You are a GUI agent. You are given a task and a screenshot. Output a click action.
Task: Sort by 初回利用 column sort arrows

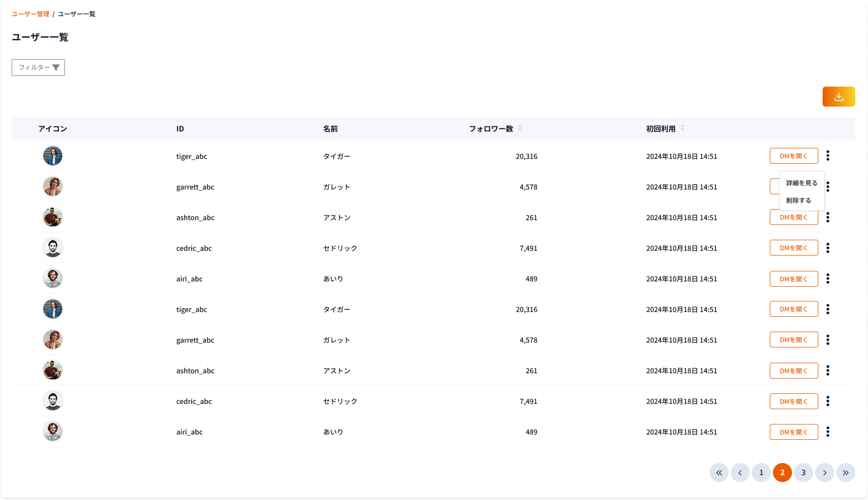[x=682, y=128]
